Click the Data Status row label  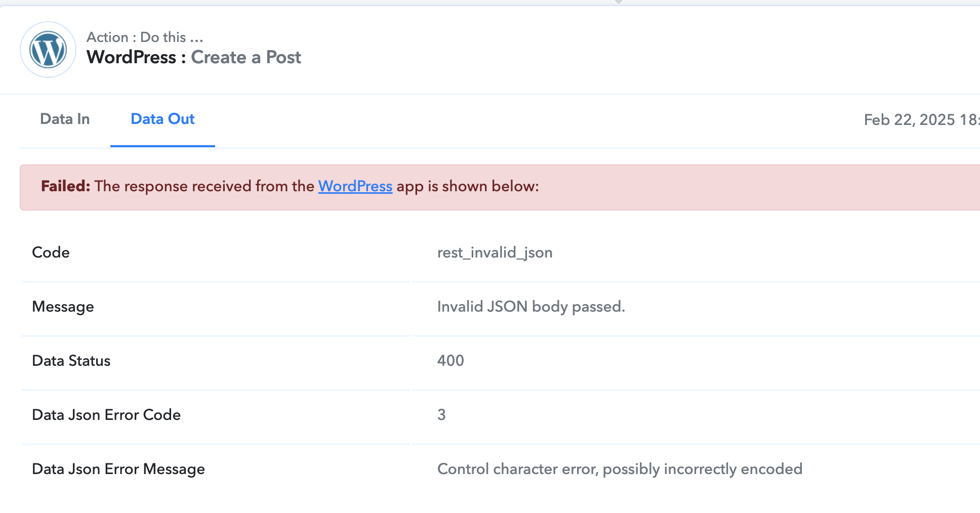point(71,361)
